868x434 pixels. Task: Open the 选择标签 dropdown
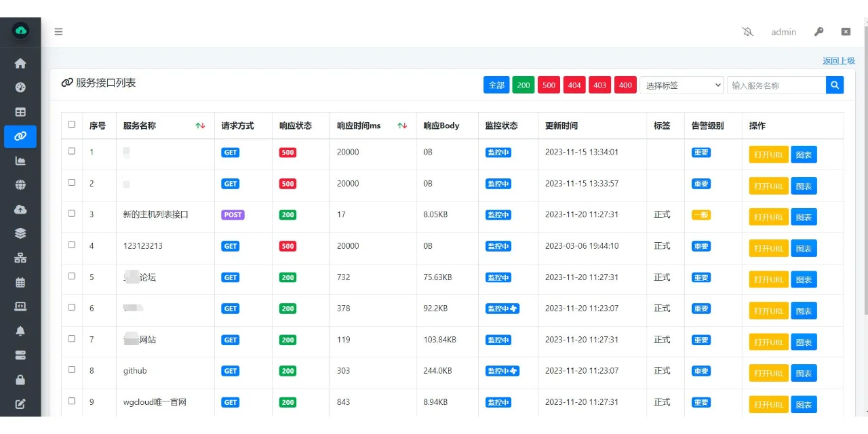click(x=682, y=85)
